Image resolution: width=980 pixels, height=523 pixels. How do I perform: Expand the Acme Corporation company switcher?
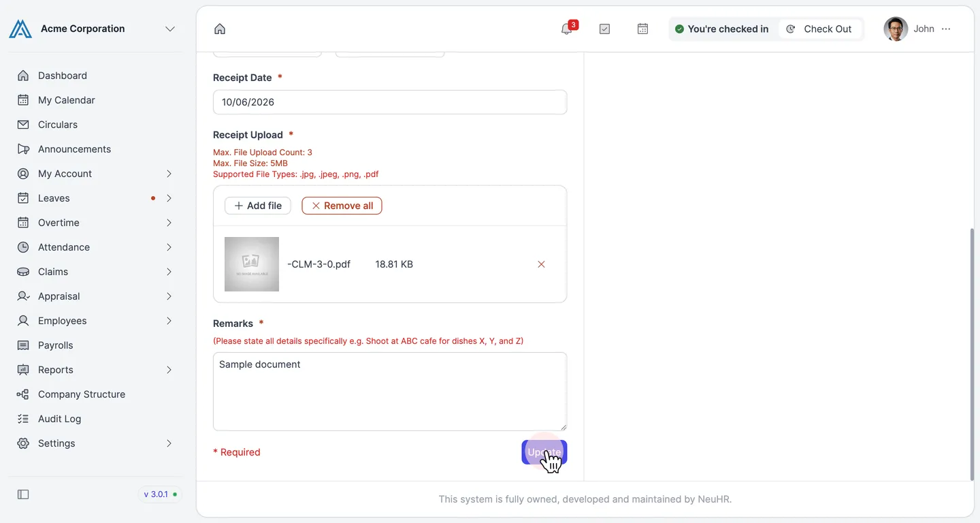point(170,29)
